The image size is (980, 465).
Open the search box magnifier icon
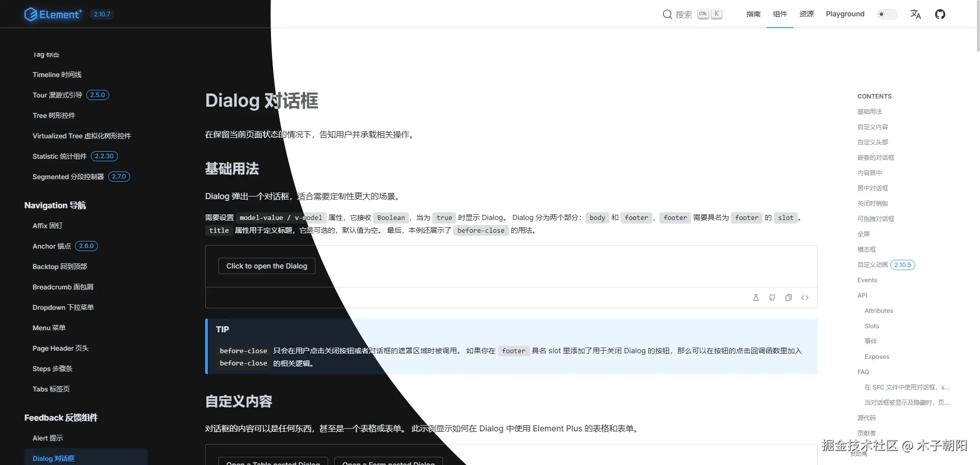click(667, 14)
